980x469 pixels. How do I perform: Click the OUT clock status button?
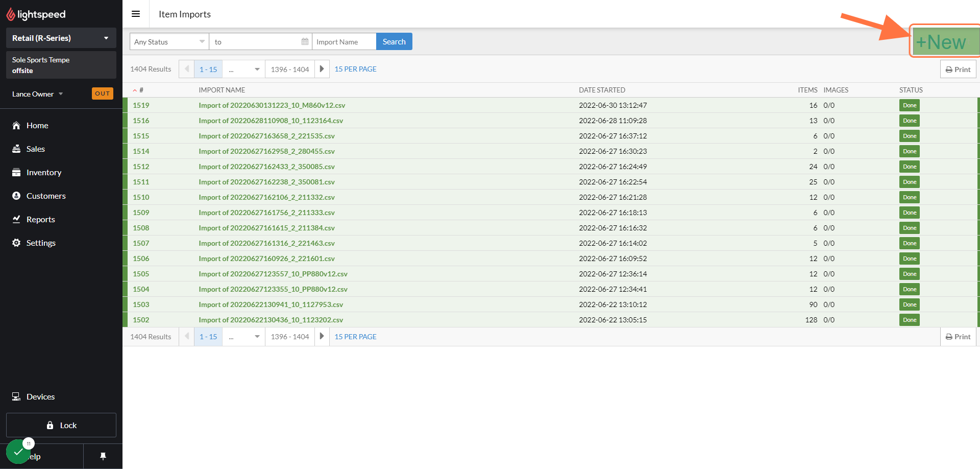[103, 93]
